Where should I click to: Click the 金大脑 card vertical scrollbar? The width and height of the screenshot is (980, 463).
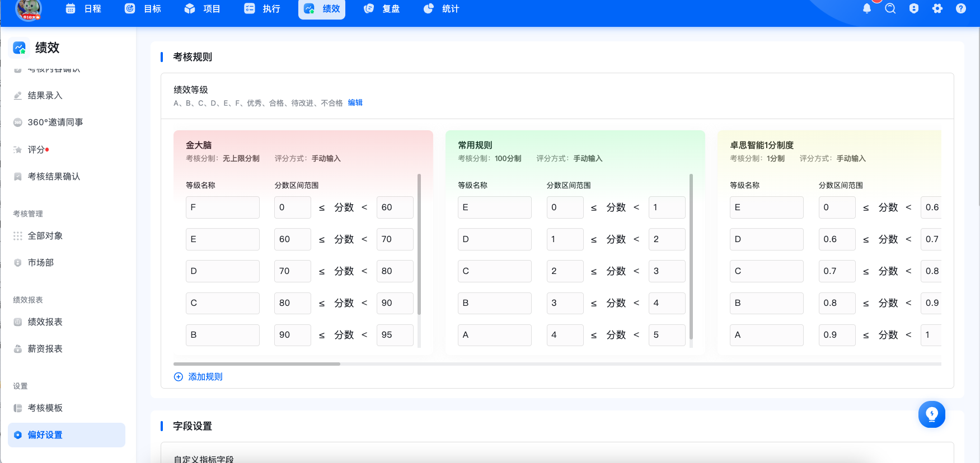tap(419, 244)
